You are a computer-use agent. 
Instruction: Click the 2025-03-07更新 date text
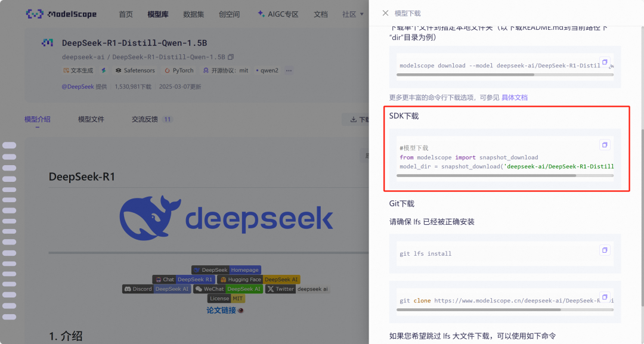tap(180, 86)
